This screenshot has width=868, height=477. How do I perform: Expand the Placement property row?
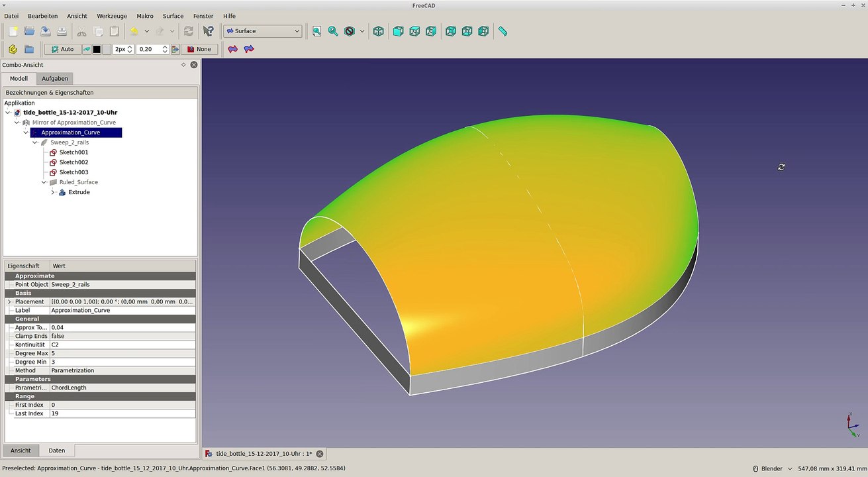tap(9, 301)
